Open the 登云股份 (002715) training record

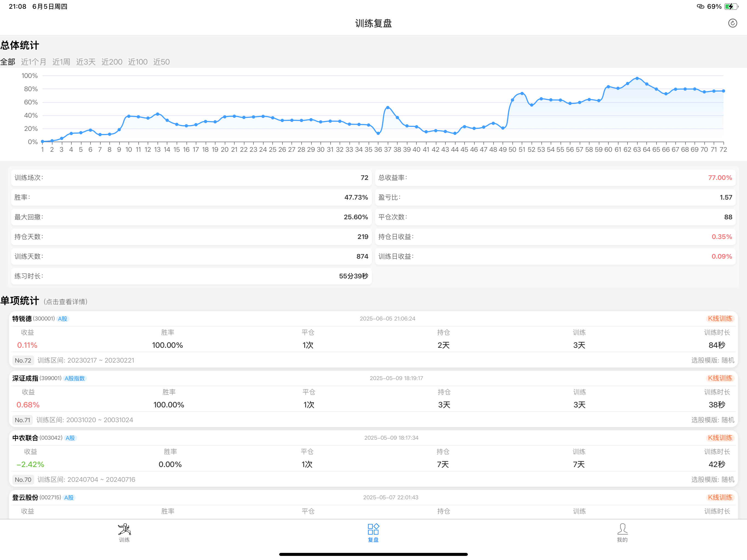click(373, 504)
